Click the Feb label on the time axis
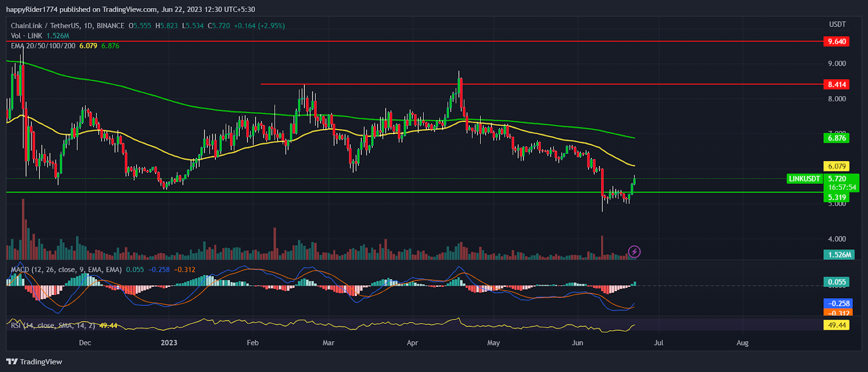This screenshot has height=372, width=868. 252,343
